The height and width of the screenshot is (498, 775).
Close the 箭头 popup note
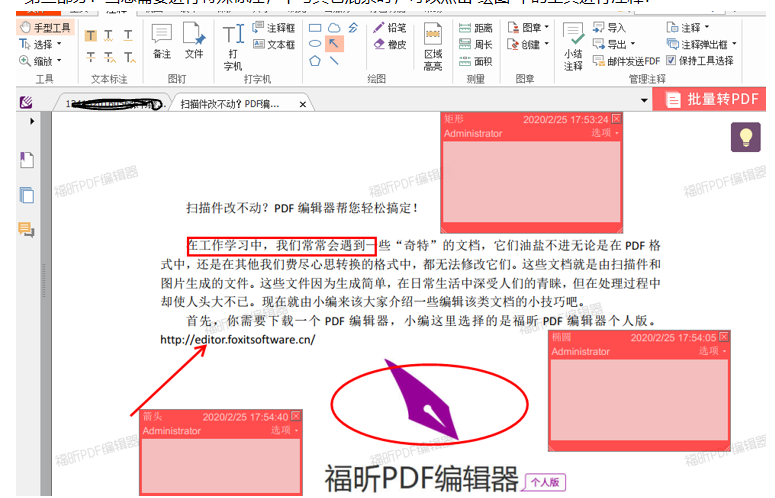(x=296, y=416)
